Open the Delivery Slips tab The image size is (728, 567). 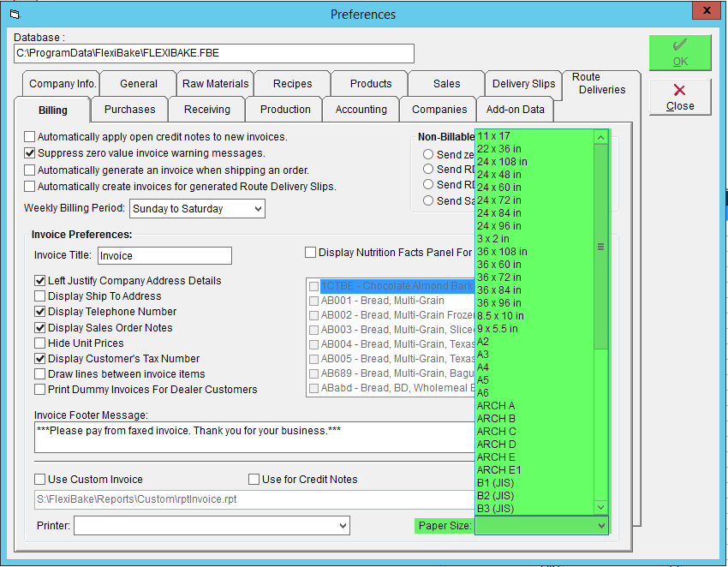point(523,84)
